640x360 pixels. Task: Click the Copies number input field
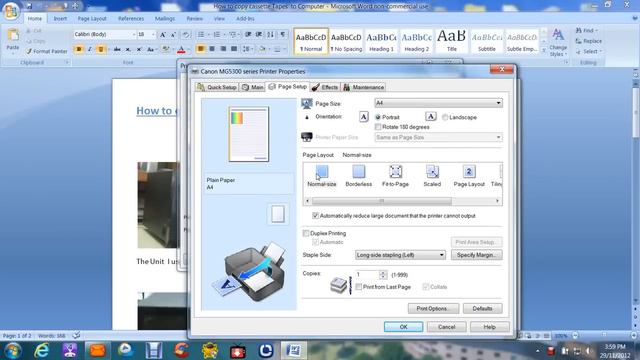[367, 275]
